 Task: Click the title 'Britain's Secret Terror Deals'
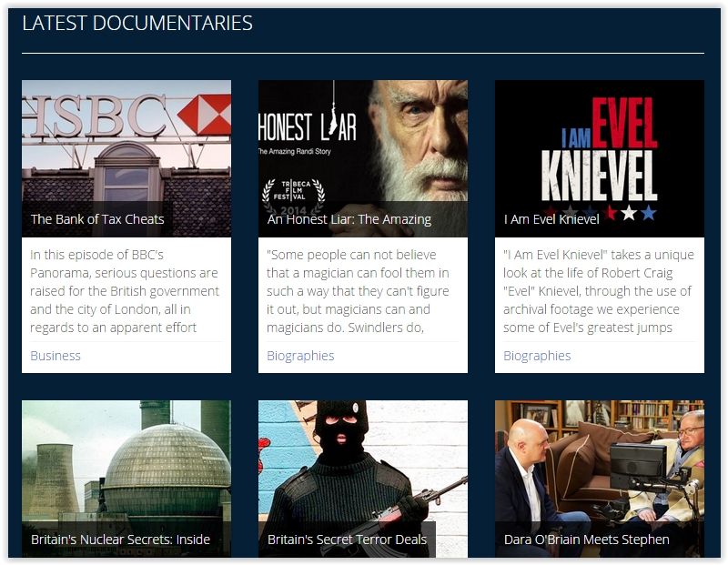(347, 540)
